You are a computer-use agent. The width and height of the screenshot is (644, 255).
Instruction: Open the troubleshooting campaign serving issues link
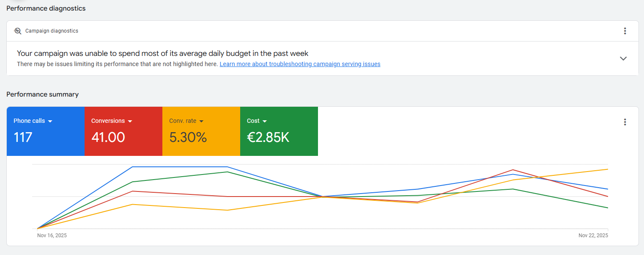tap(300, 64)
